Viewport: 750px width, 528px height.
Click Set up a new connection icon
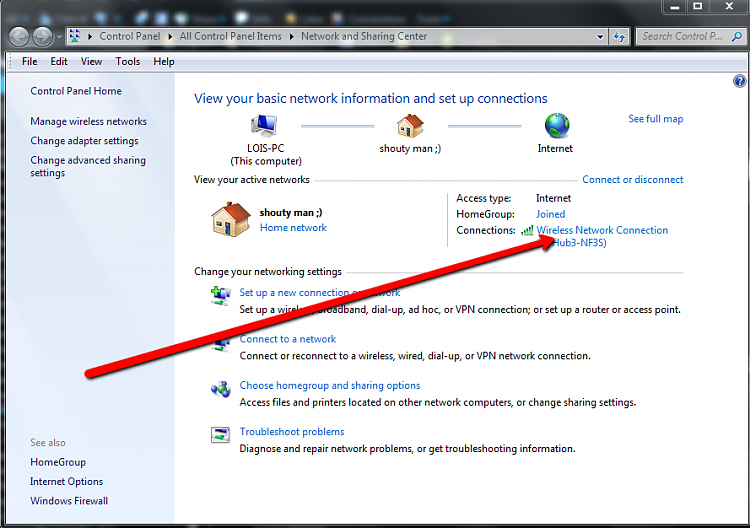(x=221, y=295)
